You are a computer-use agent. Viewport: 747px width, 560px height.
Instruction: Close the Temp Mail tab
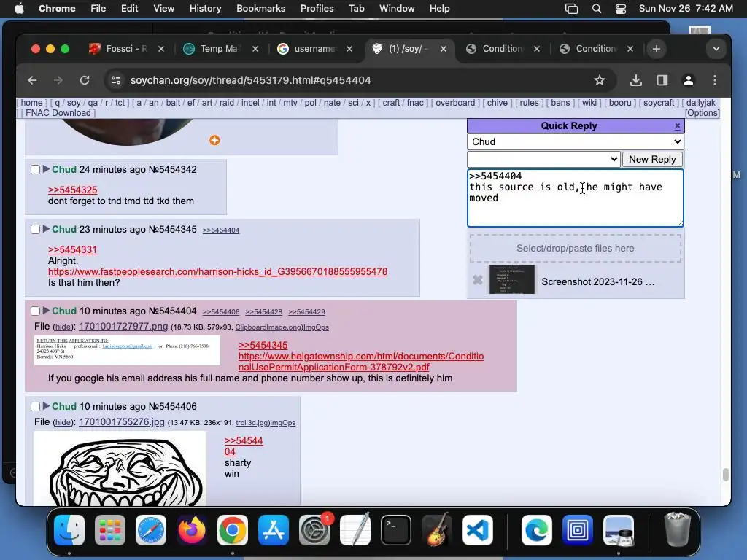pyautogui.click(x=255, y=49)
